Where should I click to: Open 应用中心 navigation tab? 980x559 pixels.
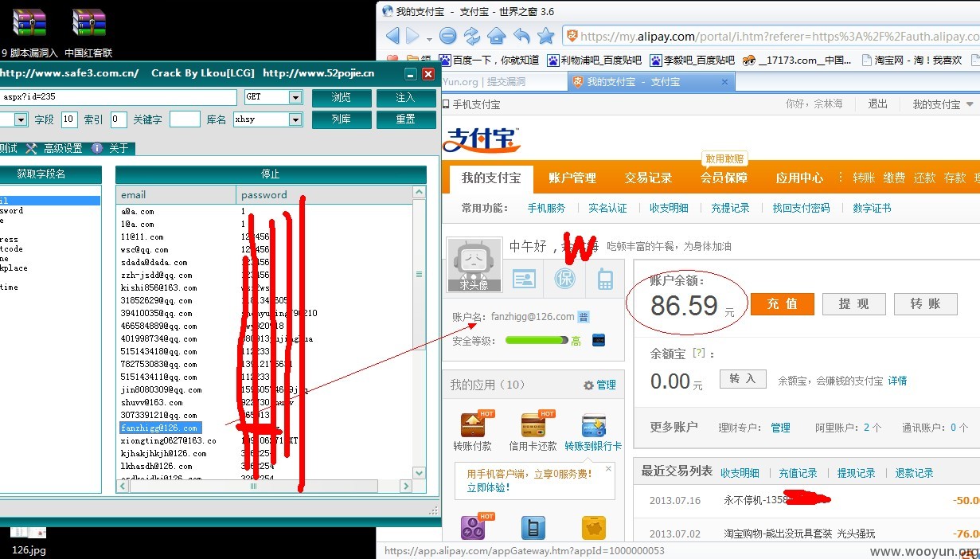[x=799, y=178]
